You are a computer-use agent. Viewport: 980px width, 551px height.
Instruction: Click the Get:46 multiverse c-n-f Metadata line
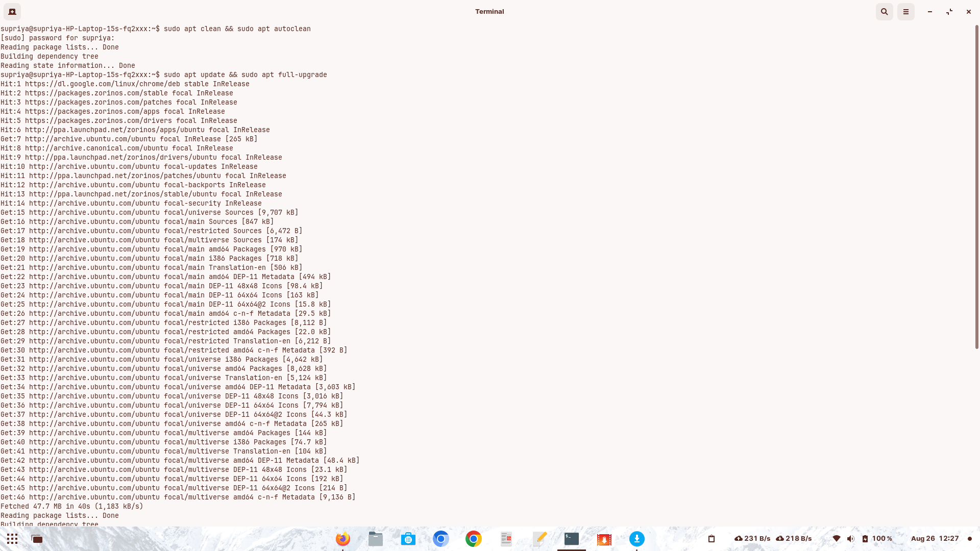pyautogui.click(x=178, y=497)
